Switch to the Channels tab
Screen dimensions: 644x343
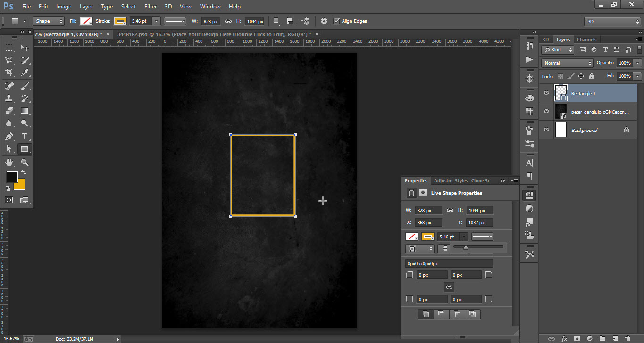pos(586,39)
